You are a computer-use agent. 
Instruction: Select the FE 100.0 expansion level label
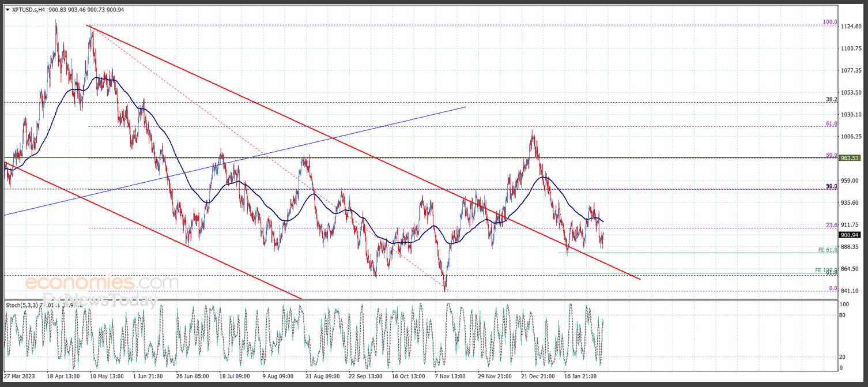point(827,270)
